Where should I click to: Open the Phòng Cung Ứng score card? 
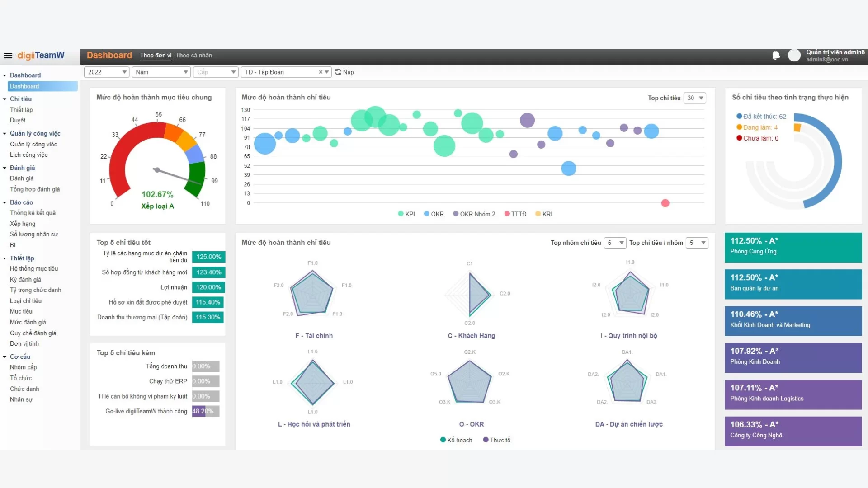click(793, 247)
